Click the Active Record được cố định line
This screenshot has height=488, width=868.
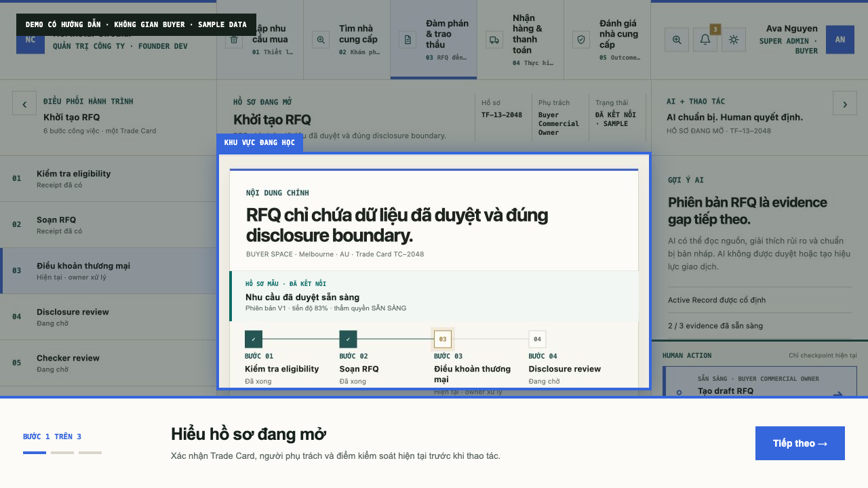pyautogui.click(x=759, y=300)
